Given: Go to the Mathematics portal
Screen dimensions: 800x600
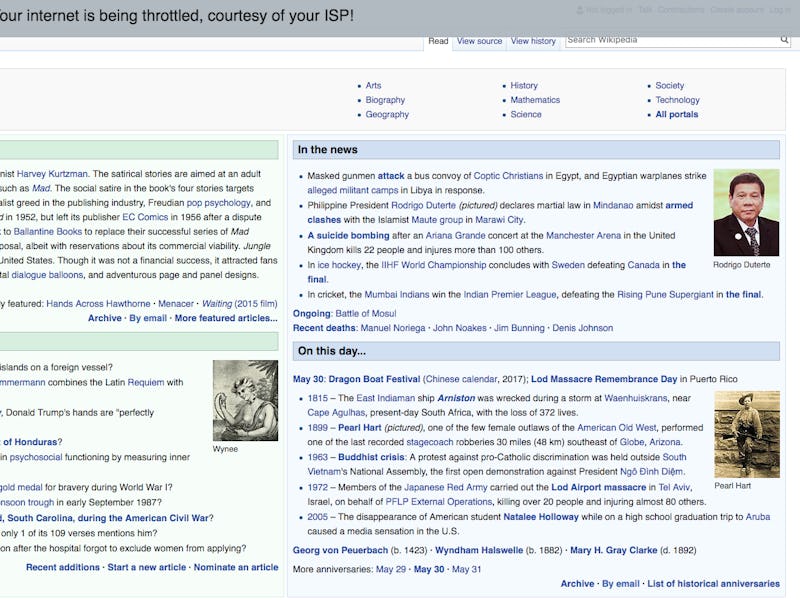Looking at the screenshot, I should click(535, 100).
